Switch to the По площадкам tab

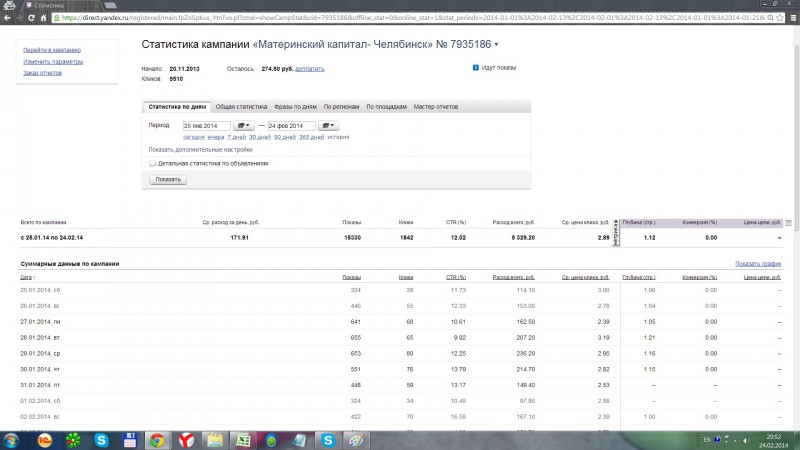pos(386,107)
